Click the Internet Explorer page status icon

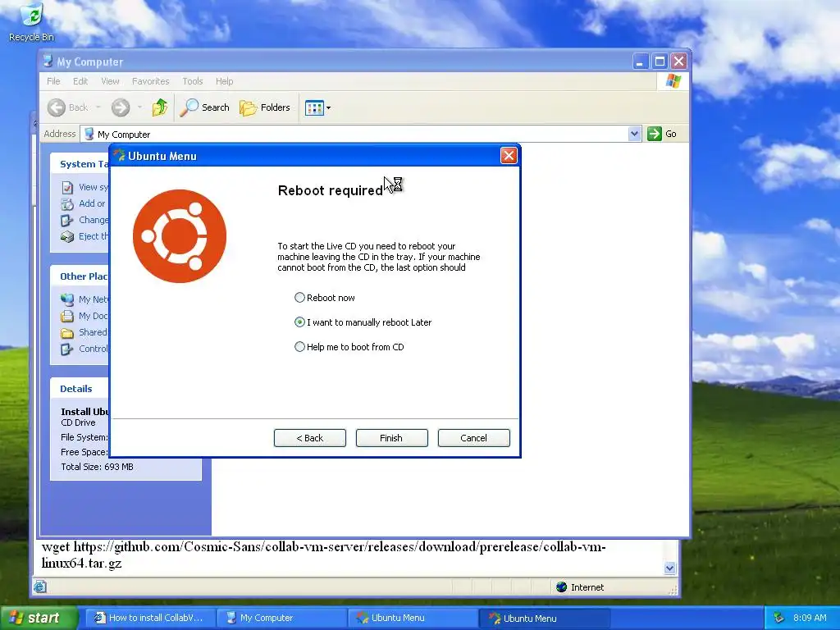(x=39, y=587)
